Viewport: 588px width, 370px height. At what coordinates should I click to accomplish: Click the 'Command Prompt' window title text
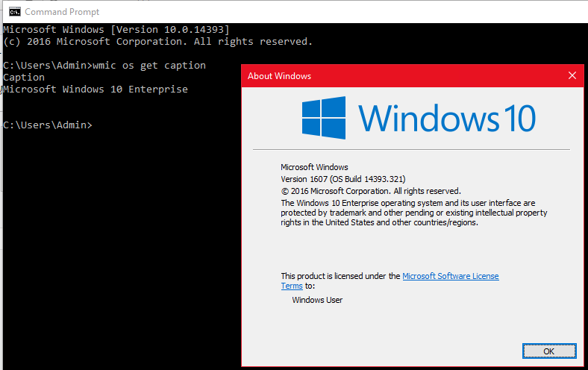(x=62, y=12)
